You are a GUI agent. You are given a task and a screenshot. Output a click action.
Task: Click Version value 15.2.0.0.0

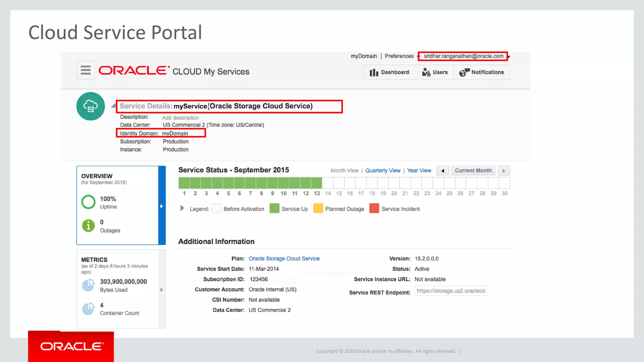426,259
